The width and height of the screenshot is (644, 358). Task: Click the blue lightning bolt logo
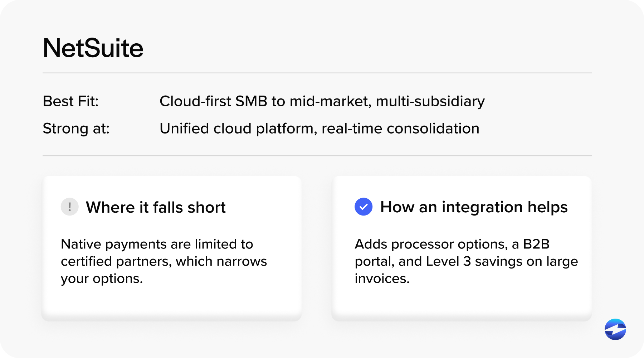[615, 329]
